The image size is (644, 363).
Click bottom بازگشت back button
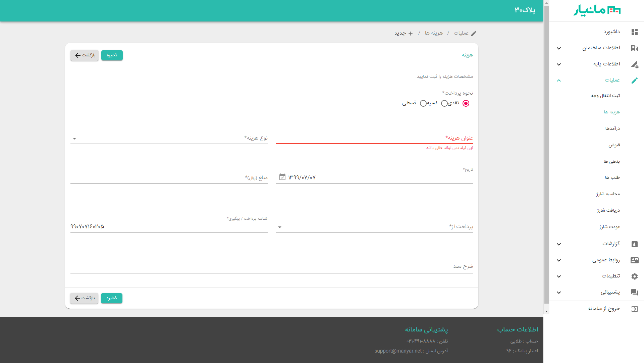pyautogui.click(x=84, y=298)
